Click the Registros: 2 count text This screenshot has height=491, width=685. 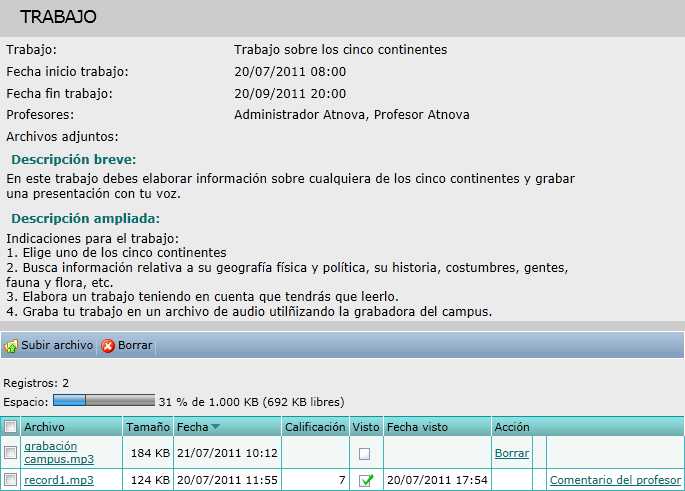[x=36, y=383]
